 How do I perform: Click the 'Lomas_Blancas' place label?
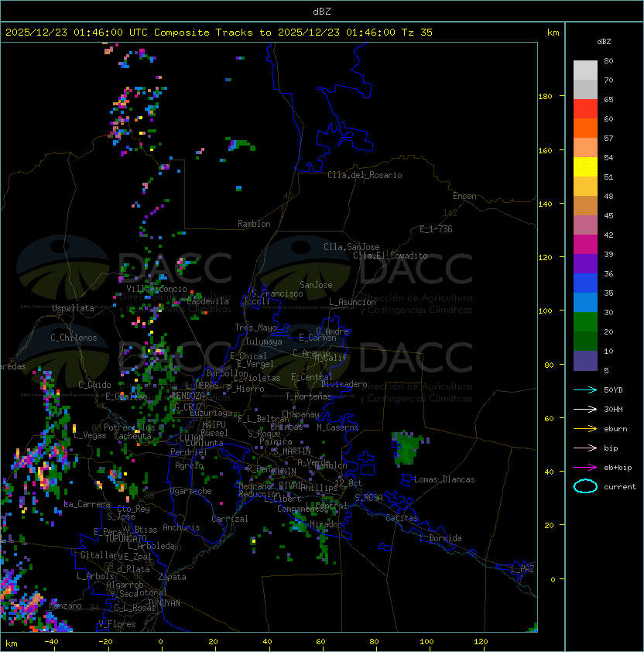click(x=444, y=479)
